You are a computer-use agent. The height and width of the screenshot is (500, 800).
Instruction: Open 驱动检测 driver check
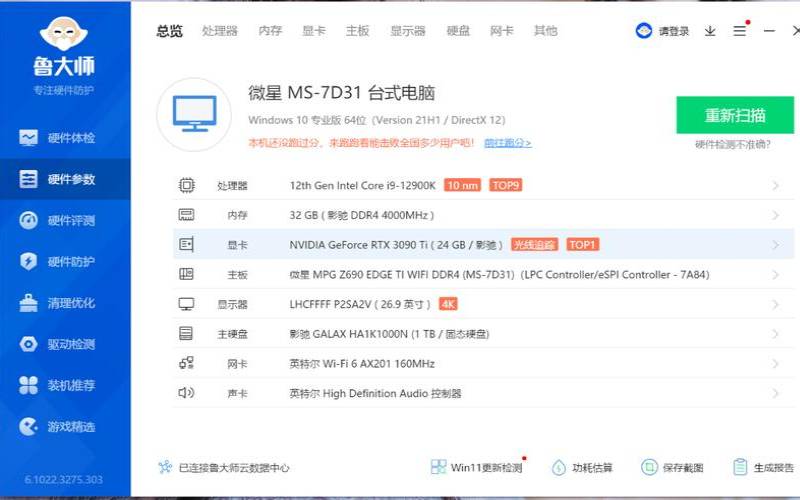65,344
